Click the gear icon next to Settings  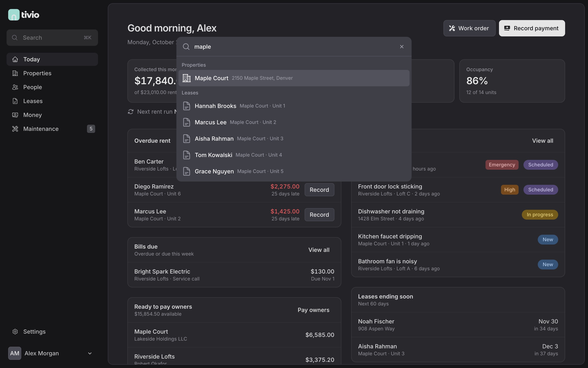coord(15,331)
